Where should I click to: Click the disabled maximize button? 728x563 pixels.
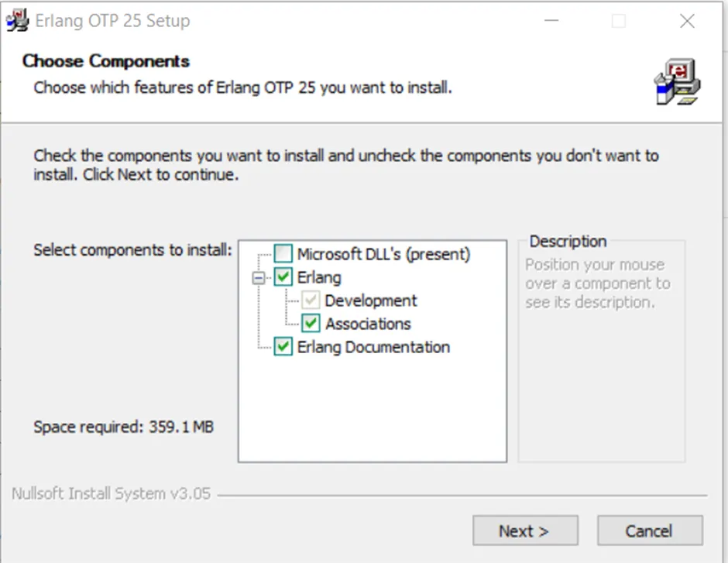(618, 22)
